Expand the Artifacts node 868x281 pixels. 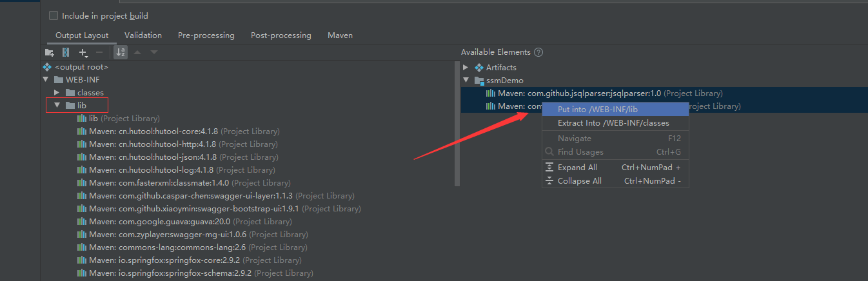point(466,68)
